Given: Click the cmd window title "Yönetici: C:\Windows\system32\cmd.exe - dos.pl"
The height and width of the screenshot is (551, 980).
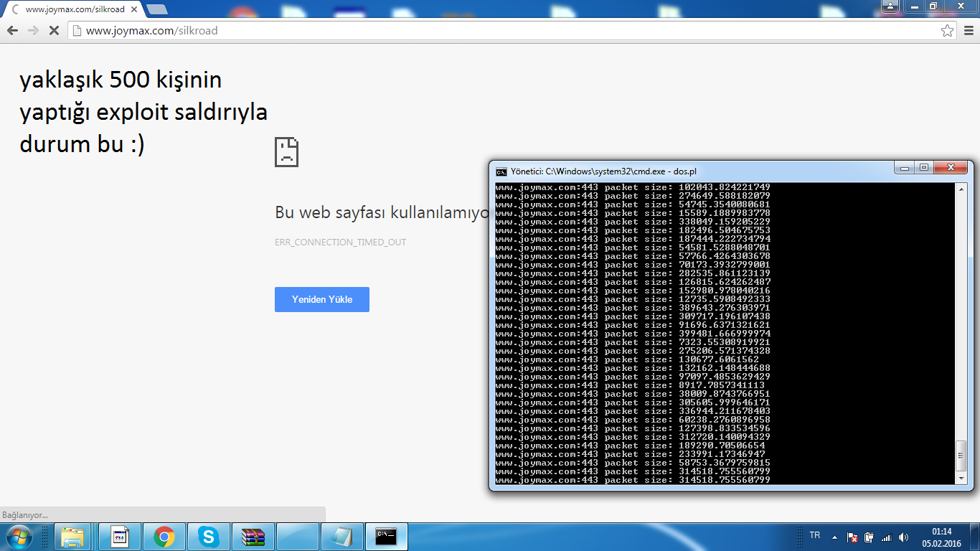Looking at the screenshot, I should (603, 171).
